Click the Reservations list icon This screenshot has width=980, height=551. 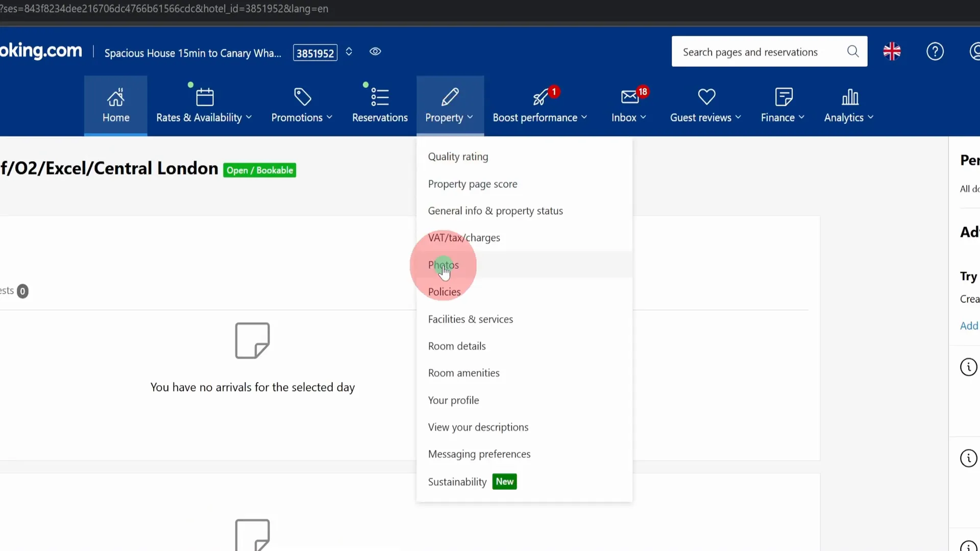[380, 97]
